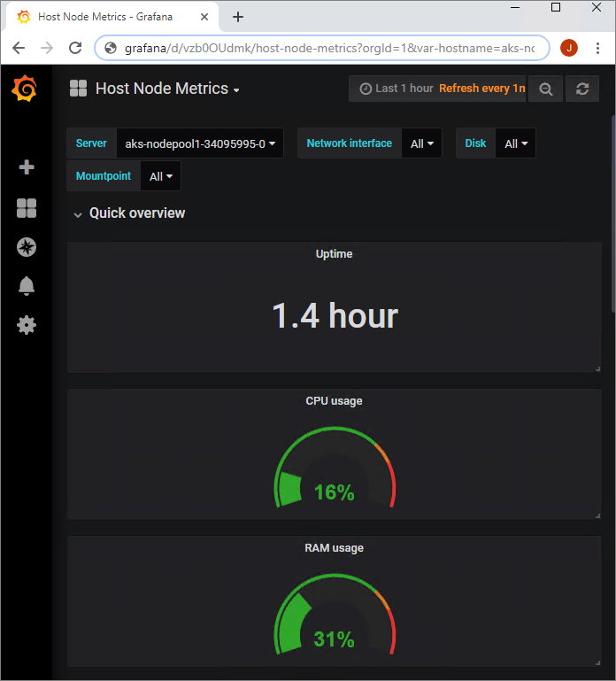Open the Explore compass icon
616x681 pixels.
point(27,247)
